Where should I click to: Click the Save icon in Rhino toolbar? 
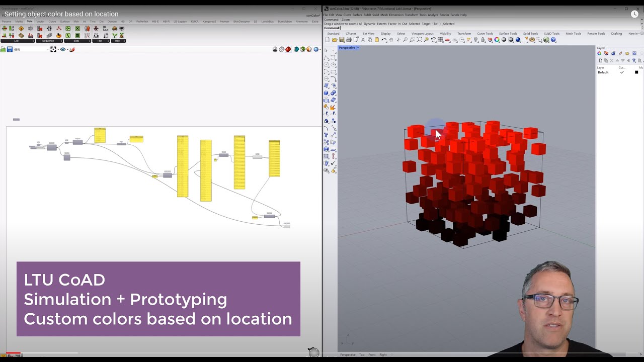pos(342,40)
